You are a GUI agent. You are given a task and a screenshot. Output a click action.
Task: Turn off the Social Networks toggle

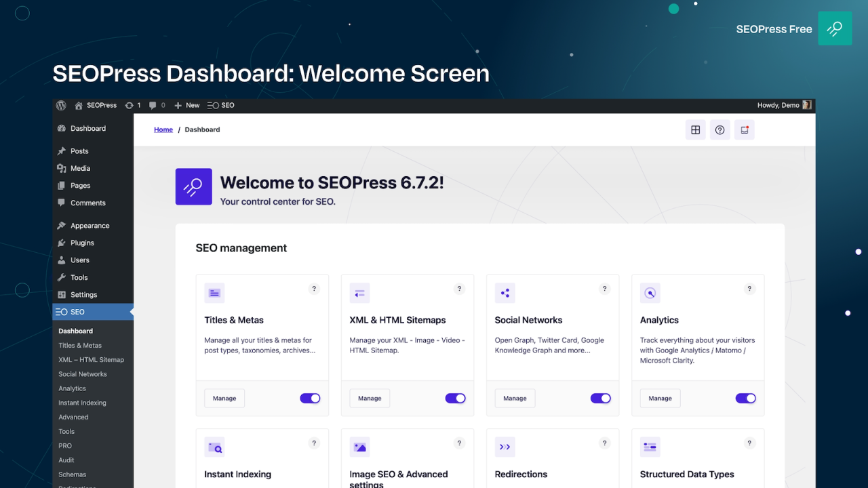(600, 399)
